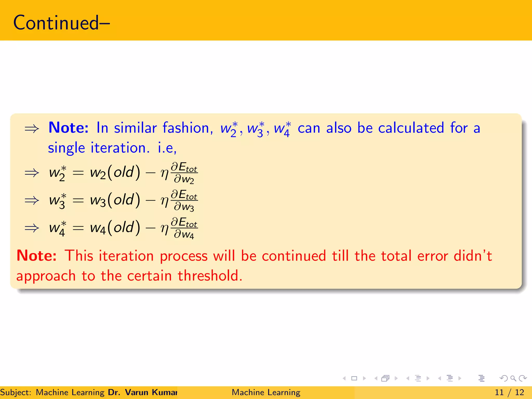
Task: Click the go-back curved arrow icon
Action: [503, 378]
